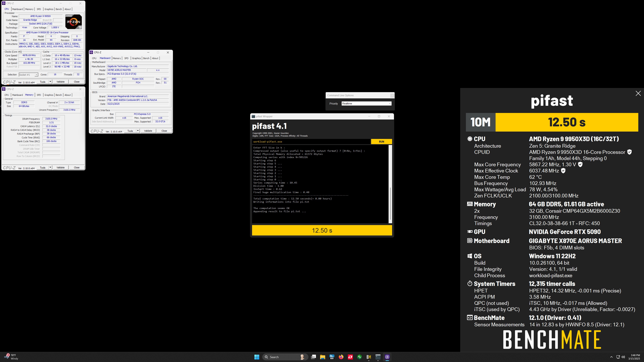Open the Priority dropdown set to Realtime

366,103
